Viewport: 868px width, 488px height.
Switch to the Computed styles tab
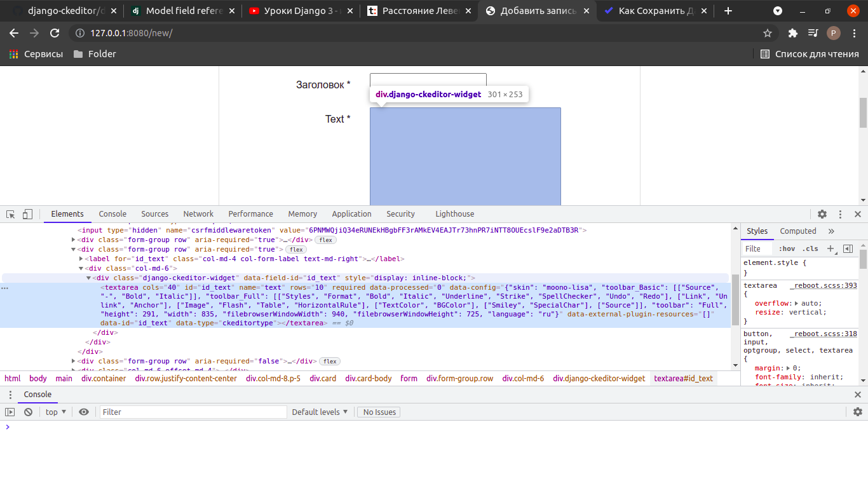coord(798,231)
